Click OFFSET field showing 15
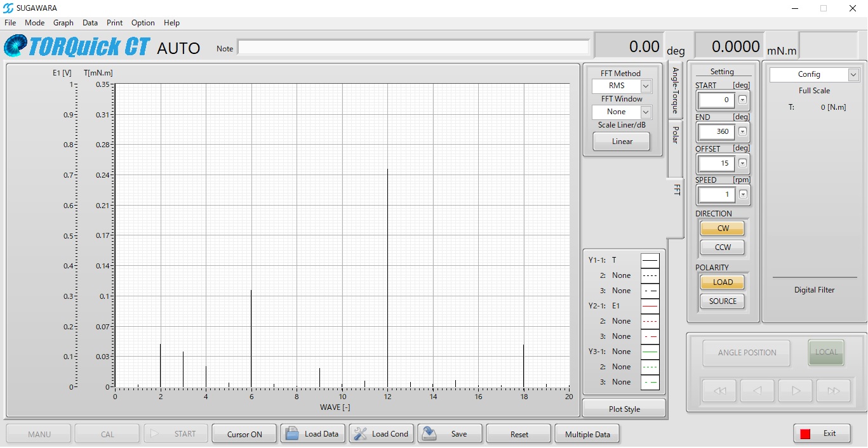Viewport: 868px width, 448px height. [716, 163]
